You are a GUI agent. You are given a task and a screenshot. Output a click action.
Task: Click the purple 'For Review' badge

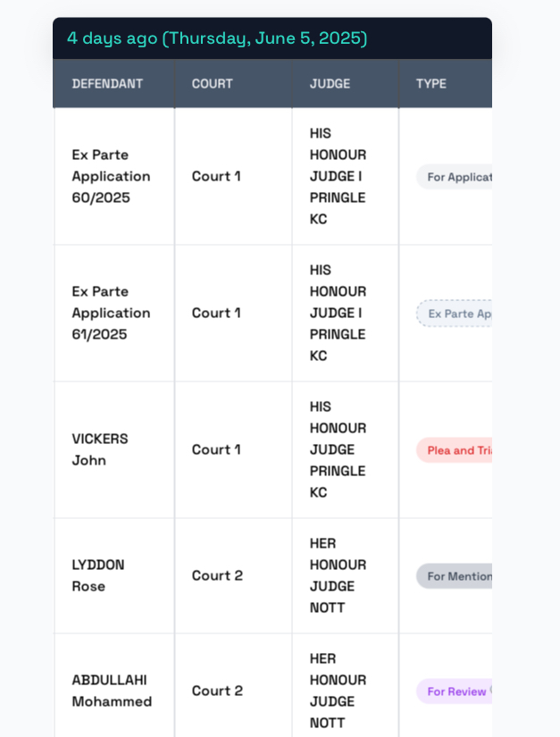(x=455, y=691)
